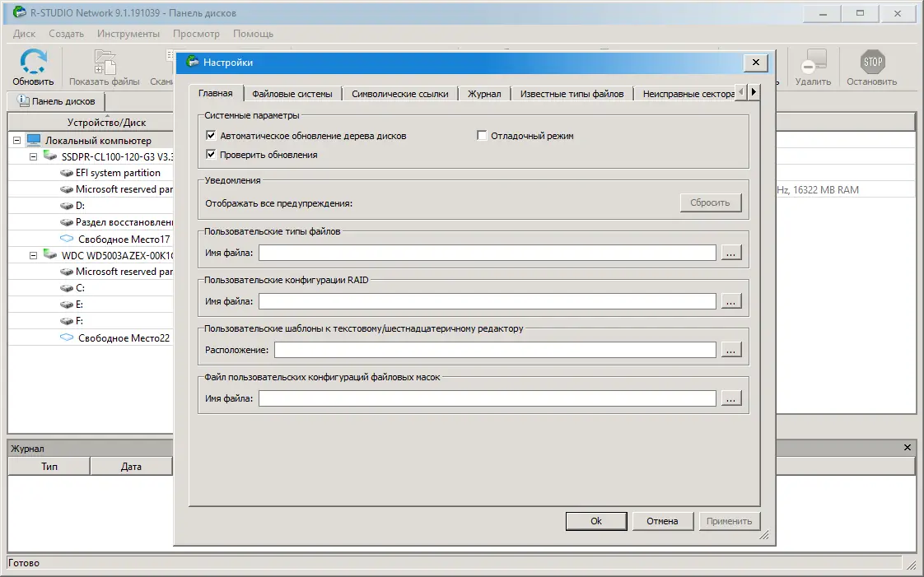Click the Раздел восстановления partition icon
924x577 pixels.
point(67,222)
